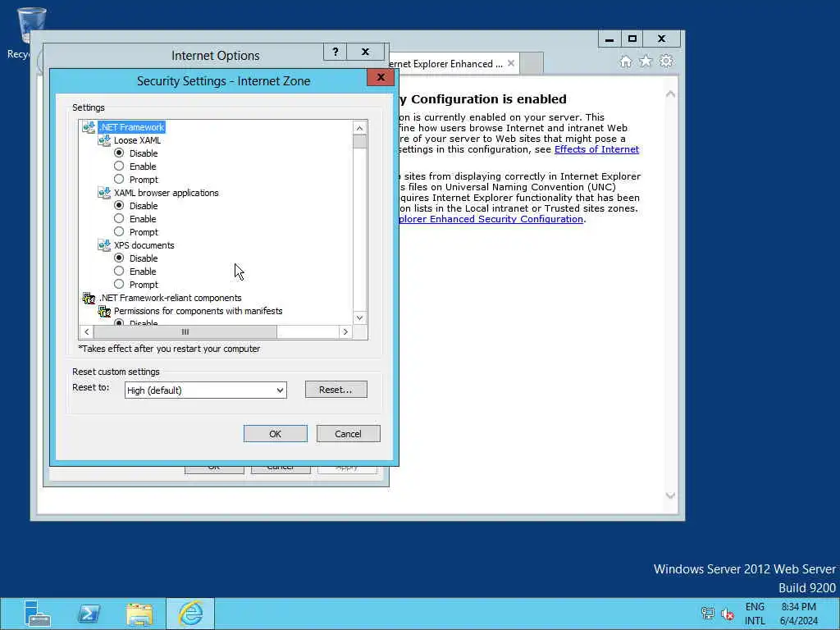Image resolution: width=840 pixels, height=630 pixels.
Task: Click the settings list scroll left arrow
Action: click(x=87, y=331)
